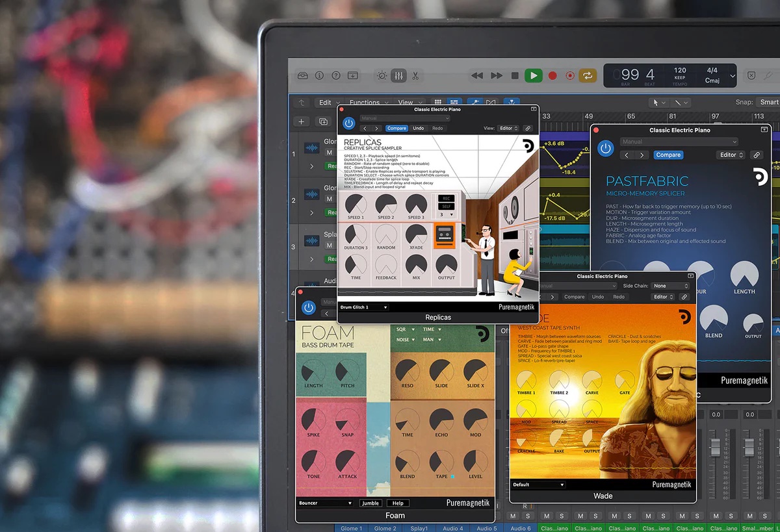Click Compare in Replicas window

click(x=396, y=128)
